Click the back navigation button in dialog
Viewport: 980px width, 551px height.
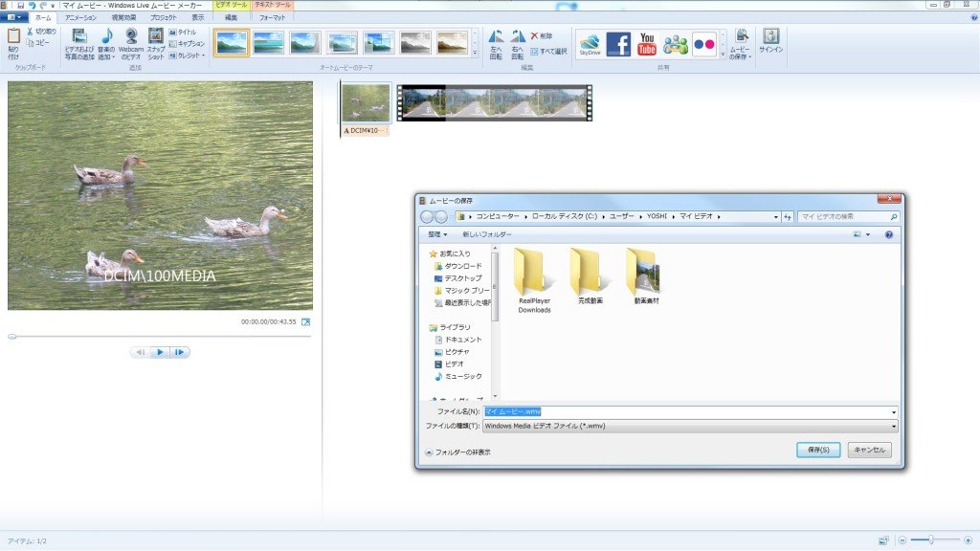pos(427,217)
